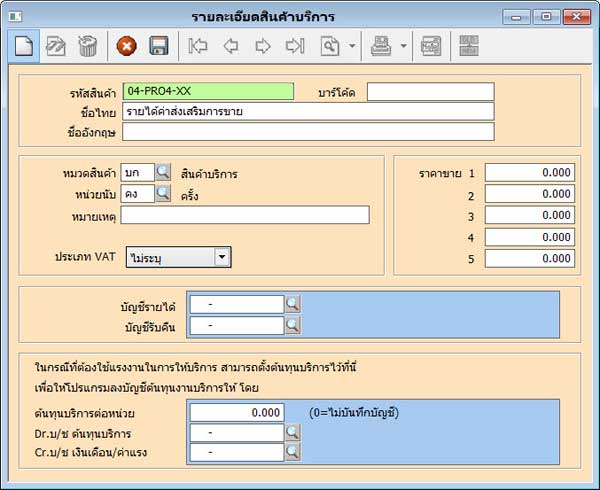Click the Print toolbar icon

coord(381,46)
